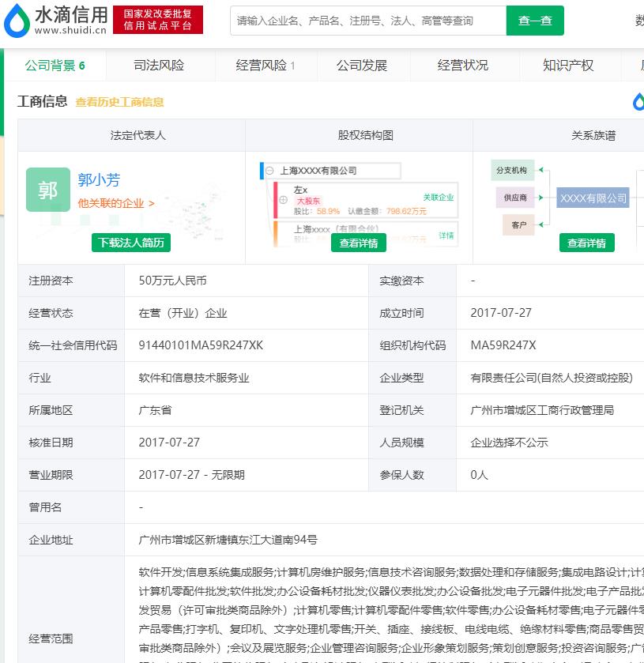Collapse the 上海XXXX有限公司 equity tree node
Viewport: 644px width, 663px height.
(x=269, y=171)
